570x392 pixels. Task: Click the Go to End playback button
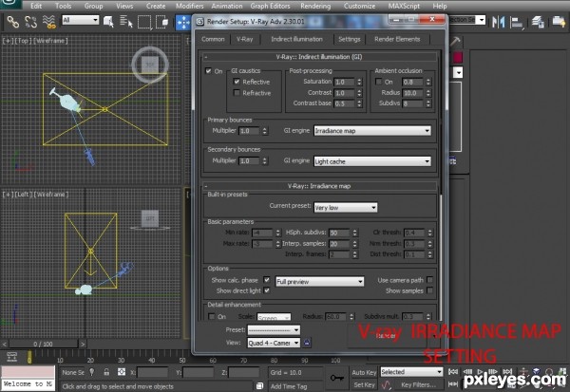coord(508,372)
